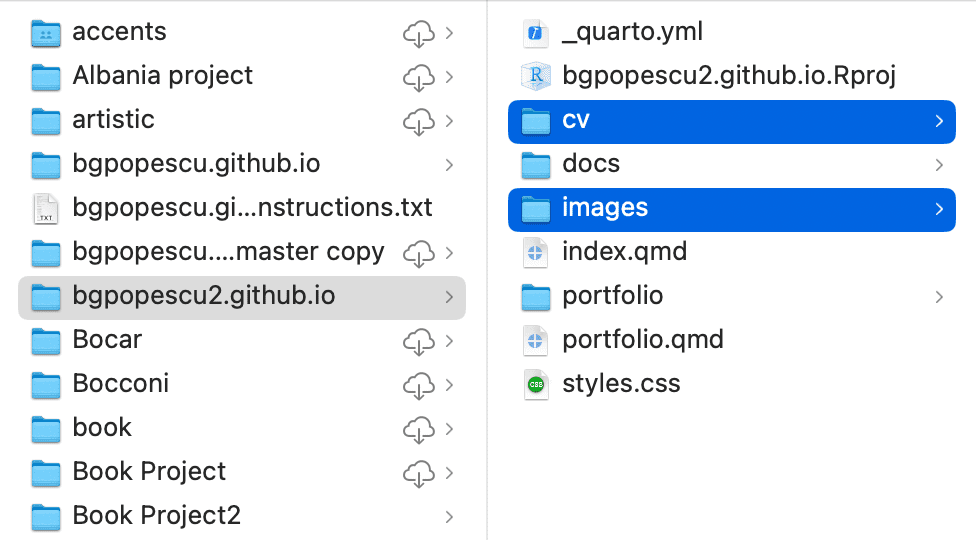Click the text file icon for instructions.txt
The width and height of the screenshot is (976, 540).
tap(46, 208)
